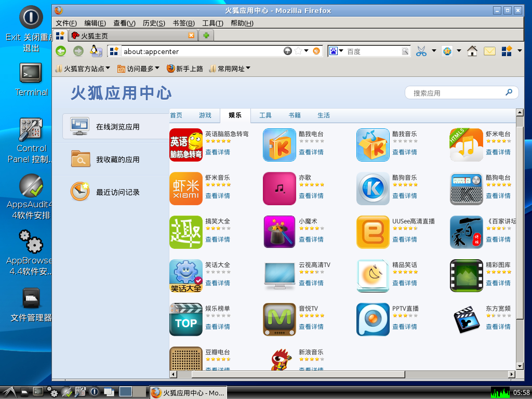Click the scissors screenshot tool icon
Image resolution: width=532 pixels, height=399 pixels.
[421, 51]
